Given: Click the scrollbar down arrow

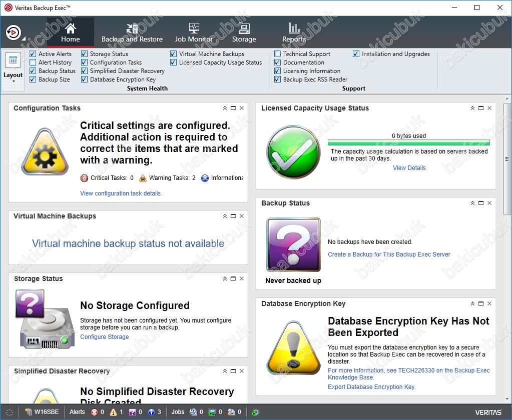Looking at the screenshot, I should (507, 399).
